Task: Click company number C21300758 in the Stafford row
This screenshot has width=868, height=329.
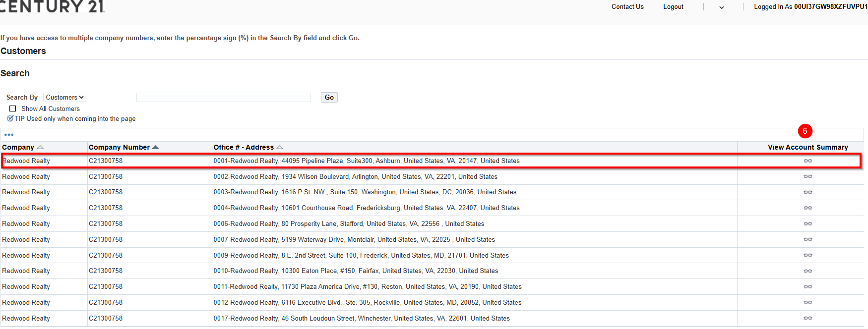Action: point(106,224)
